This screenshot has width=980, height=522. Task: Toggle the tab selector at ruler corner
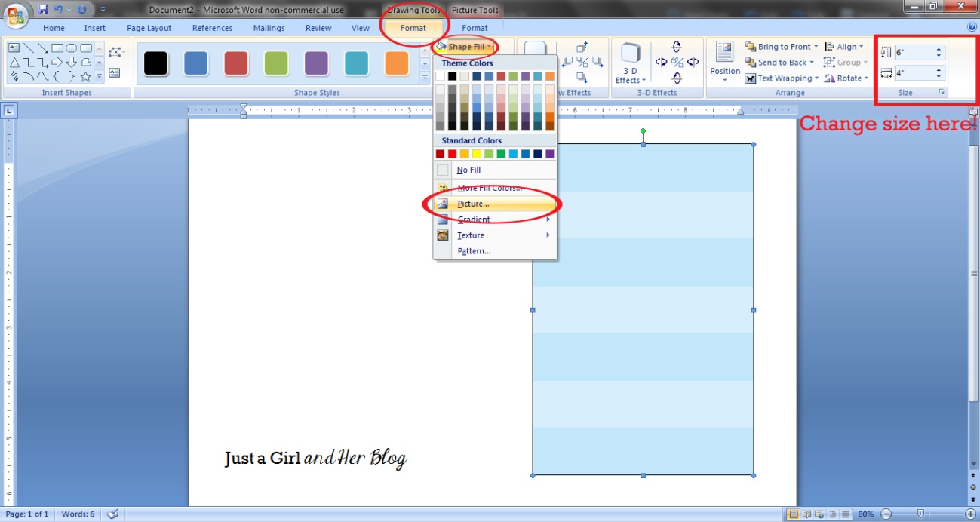(9, 111)
